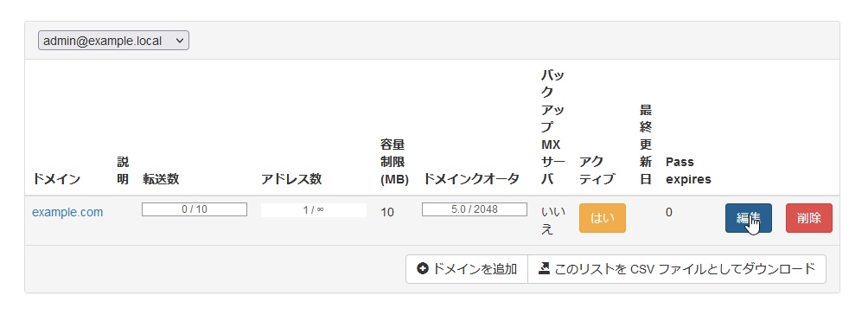The image size is (868, 334).
Task: Click the アクティブ column header
Action: (x=597, y=170)
